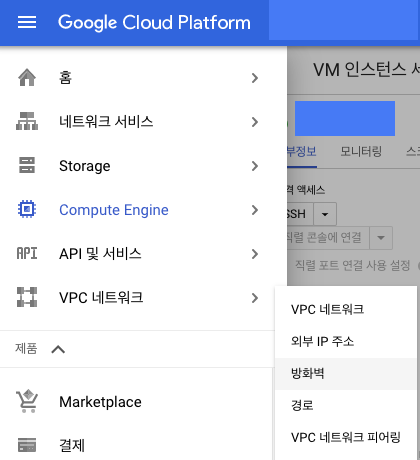Open VPC 네트워크 피어링 submenu entry

tap(346, 438)
